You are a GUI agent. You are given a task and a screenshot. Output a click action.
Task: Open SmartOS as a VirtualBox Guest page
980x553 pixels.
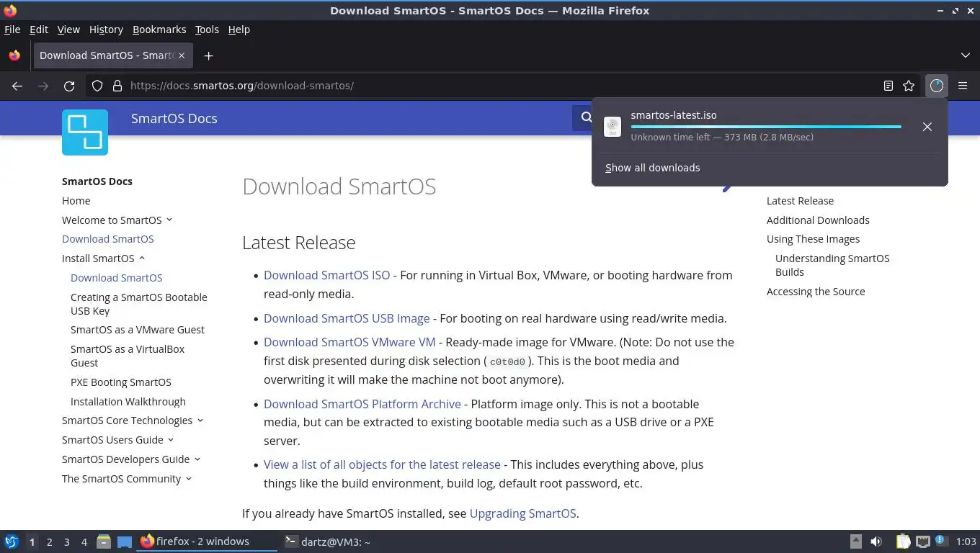[x=128, y=356]
